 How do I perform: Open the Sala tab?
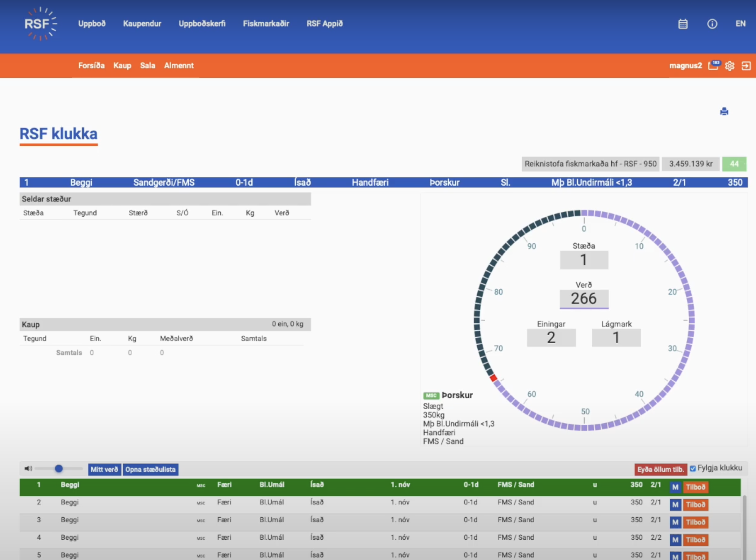pyautogui.click(x=148, y=65)
